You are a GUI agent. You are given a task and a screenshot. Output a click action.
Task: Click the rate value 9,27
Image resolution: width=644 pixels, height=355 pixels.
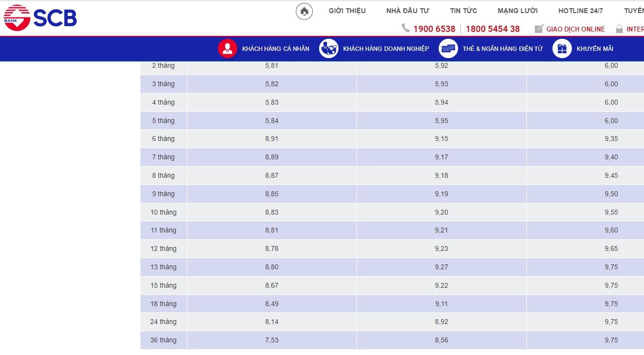(442, 267)
